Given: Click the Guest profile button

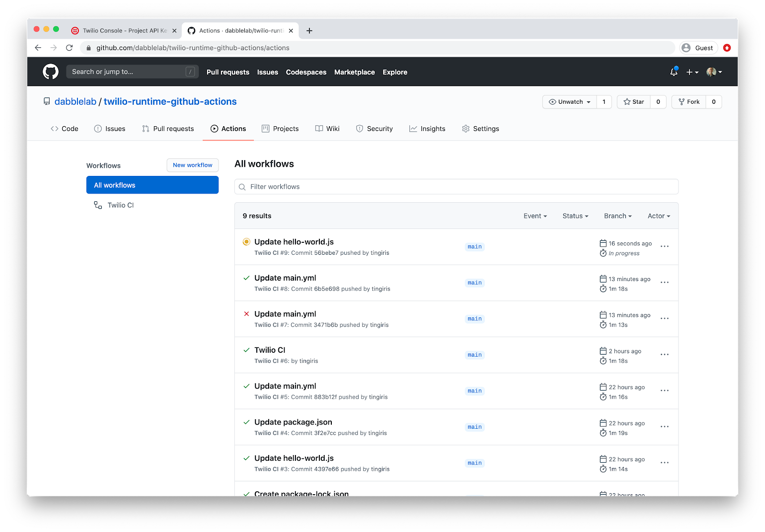Looking at the screenshot, I should (699, 48).
